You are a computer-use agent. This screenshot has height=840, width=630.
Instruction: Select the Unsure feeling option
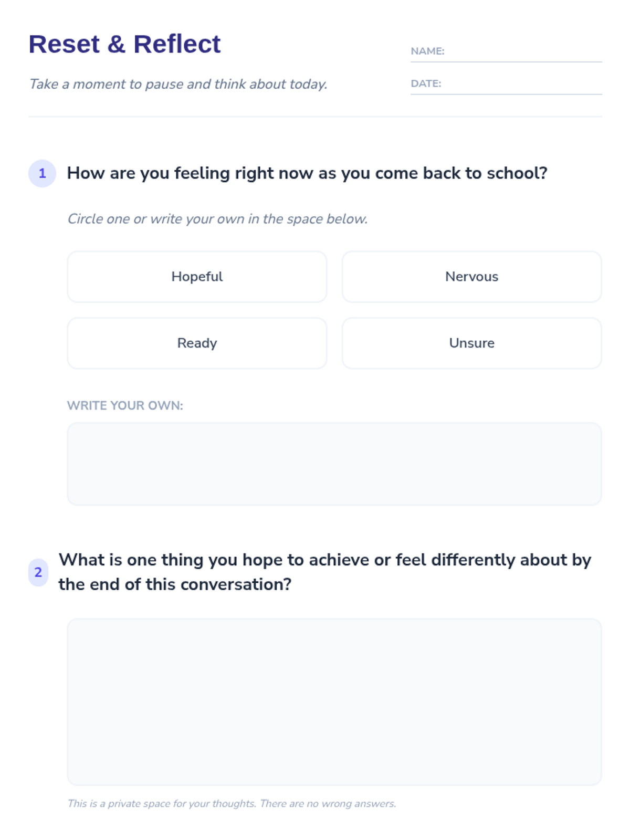471,343
